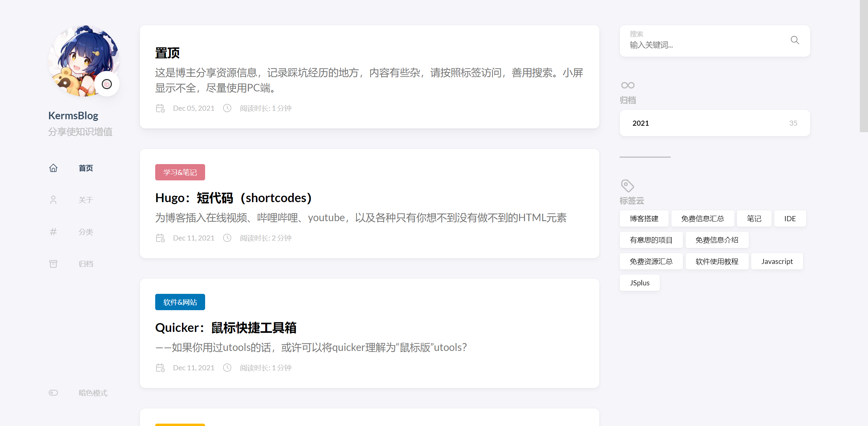The height and width of the screenshot is (426, 868).
Task: Click the tag icon above tag cloud
Action: [x=627, y=186]
